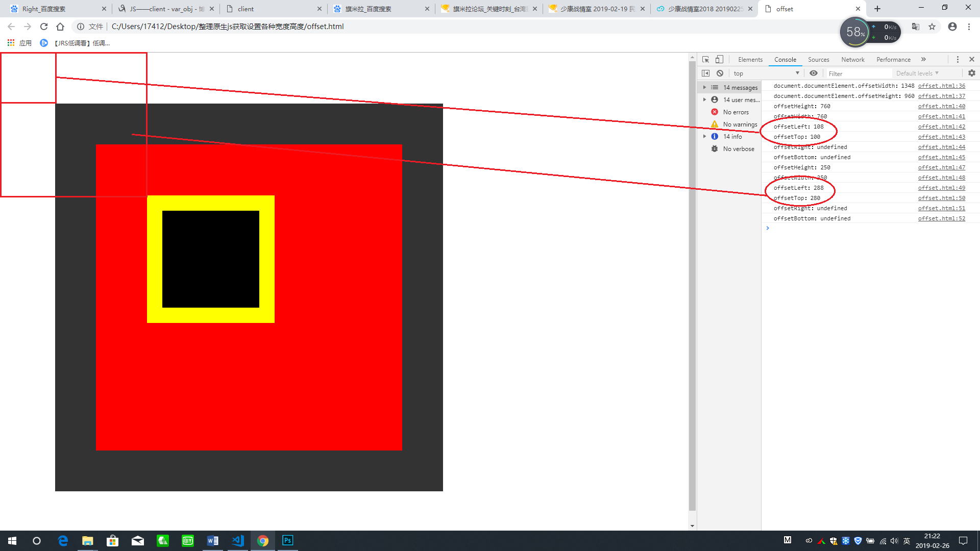Open source link offset.html:42
Image resolution: width=980 pixels, height=551 pixels.
(x=941, y=127)
